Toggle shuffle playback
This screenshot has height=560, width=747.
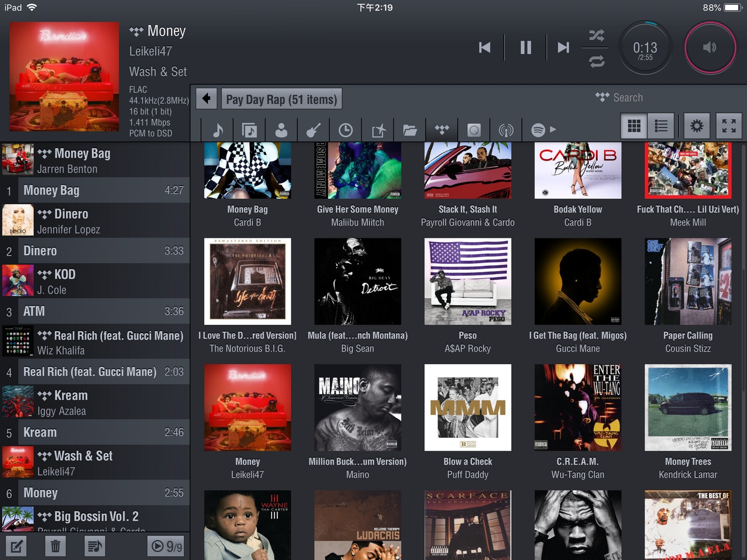tap(597, 35)
